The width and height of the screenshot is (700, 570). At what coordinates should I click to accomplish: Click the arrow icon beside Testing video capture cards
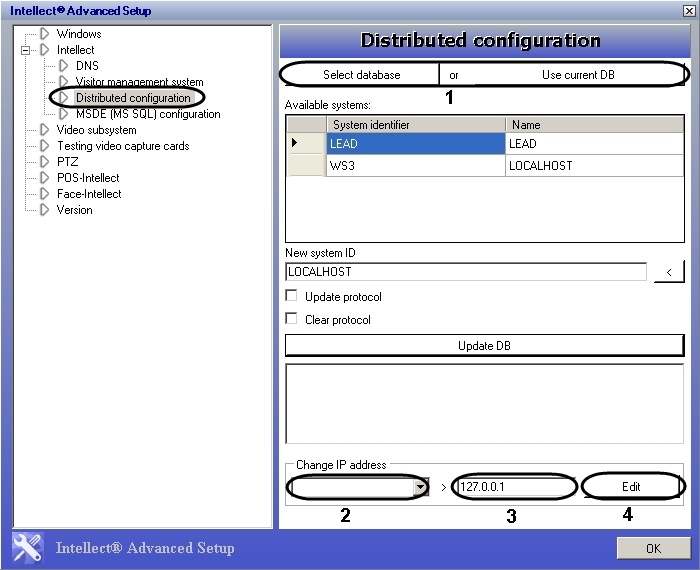pyautogui.click(x=44, y=146)
